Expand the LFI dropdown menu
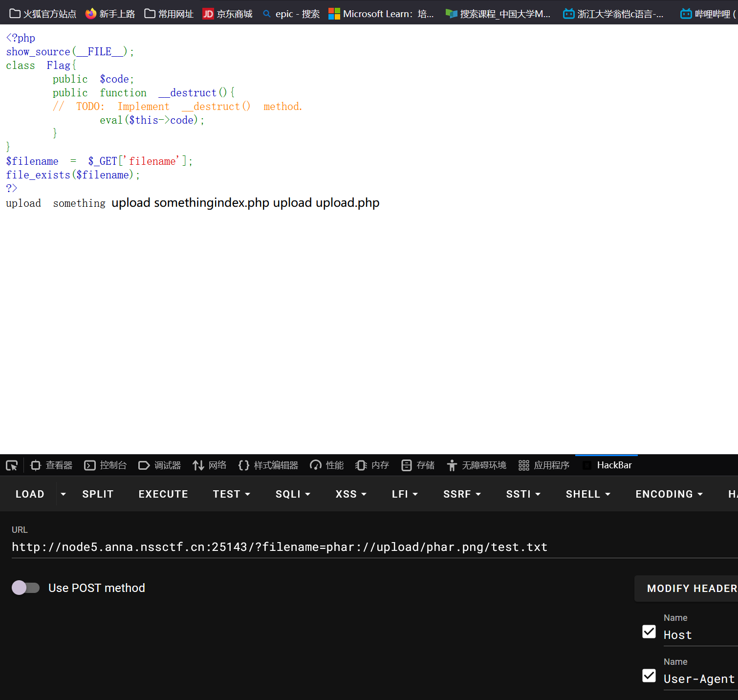The width and height of the screenshot is (738, 700). (405, 494)
